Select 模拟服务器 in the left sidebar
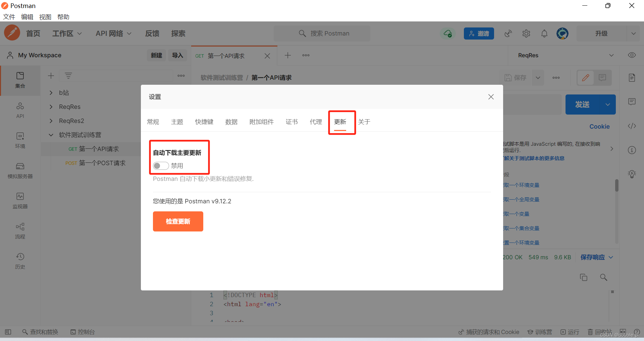The width and height of the screenshot is (644, 341). (x=20, y=170)
